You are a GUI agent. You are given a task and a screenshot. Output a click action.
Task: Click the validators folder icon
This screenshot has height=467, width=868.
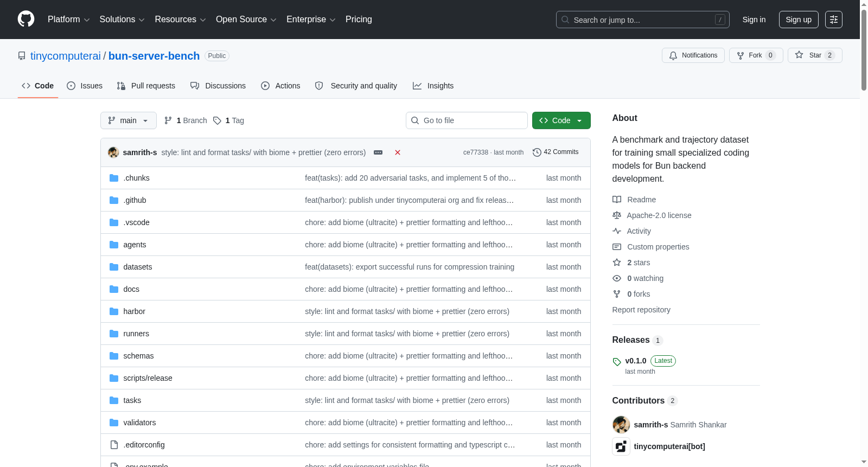tap(114, 423)
